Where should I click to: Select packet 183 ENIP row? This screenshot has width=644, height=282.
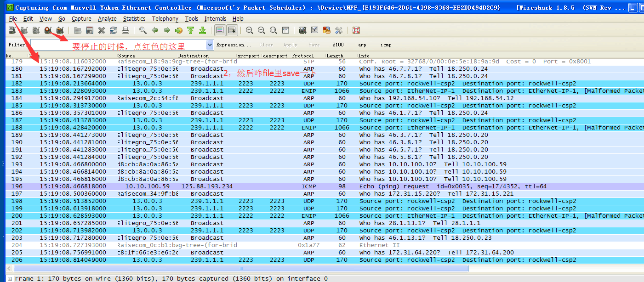(325, 91)
